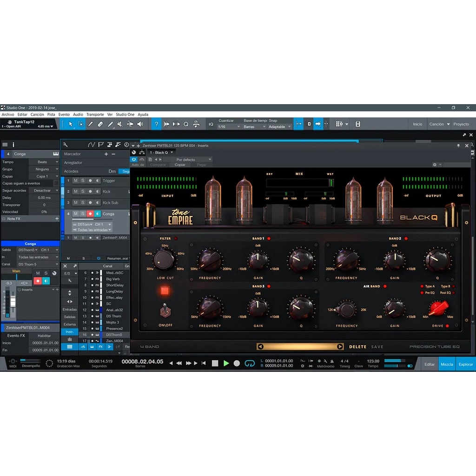Screen dimensions: 476x476
Task: Expand the Snap Adaptable dropdown
Action: tap(280, 126)
